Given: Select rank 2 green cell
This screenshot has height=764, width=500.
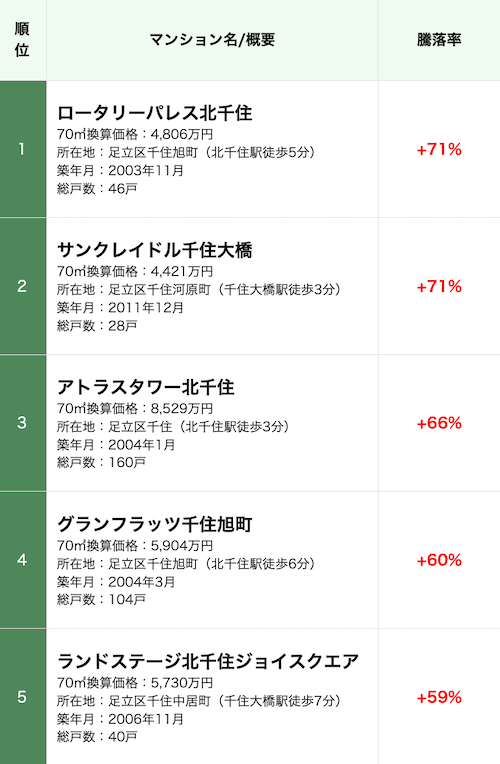Looking at the screenshot, I should [23, 286].
